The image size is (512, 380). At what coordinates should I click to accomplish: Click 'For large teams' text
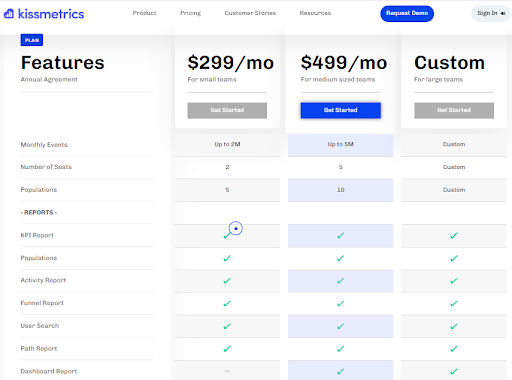coord(438,79)
